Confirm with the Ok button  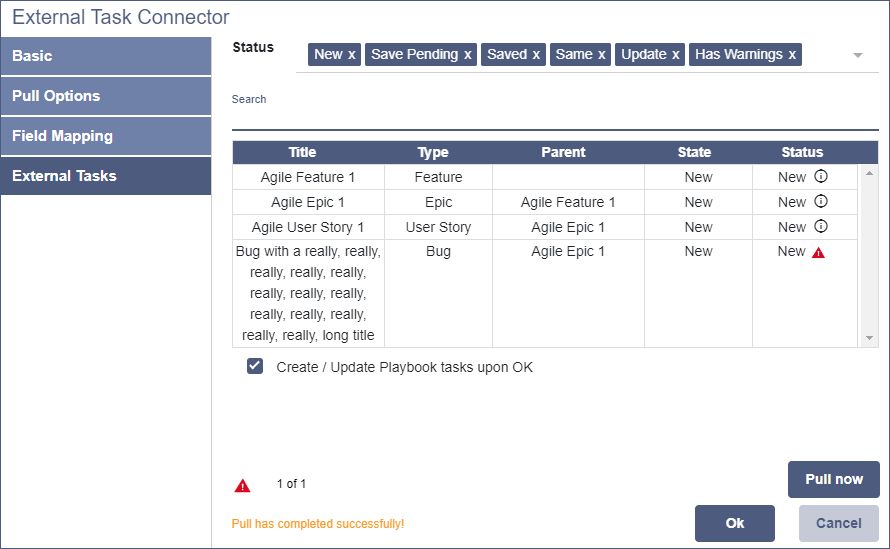click(x=734, y=523)
